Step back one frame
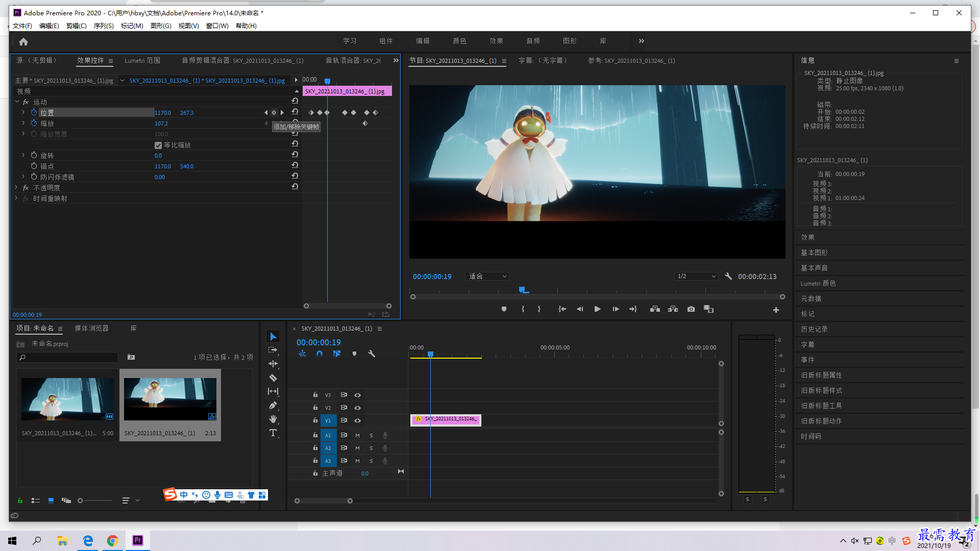 pos(580,309)
